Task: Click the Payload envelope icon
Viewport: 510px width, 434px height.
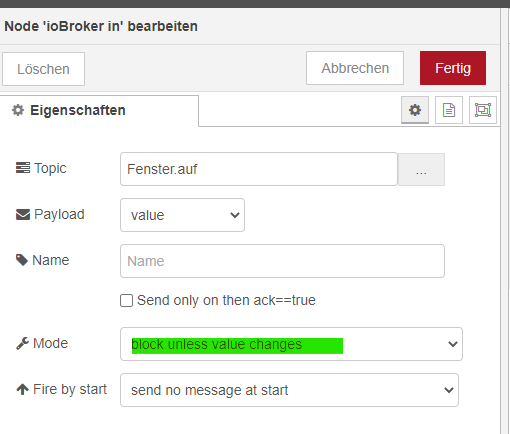Action: pos(23,214)
